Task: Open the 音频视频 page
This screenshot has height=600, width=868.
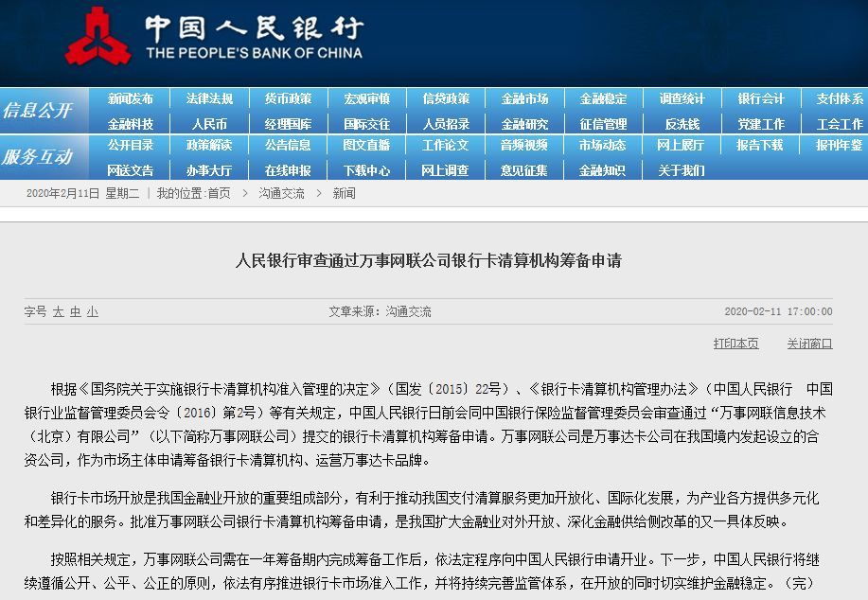Action: coord(524,146)
